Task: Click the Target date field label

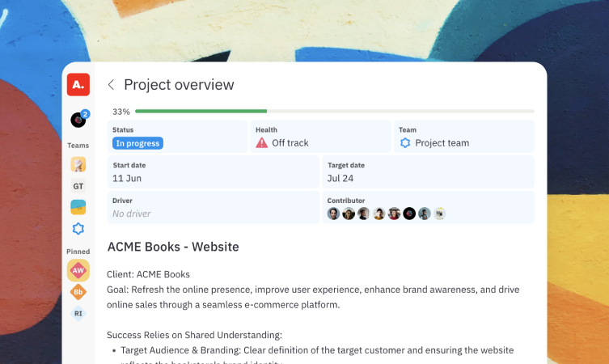Action: coord(346,165)
